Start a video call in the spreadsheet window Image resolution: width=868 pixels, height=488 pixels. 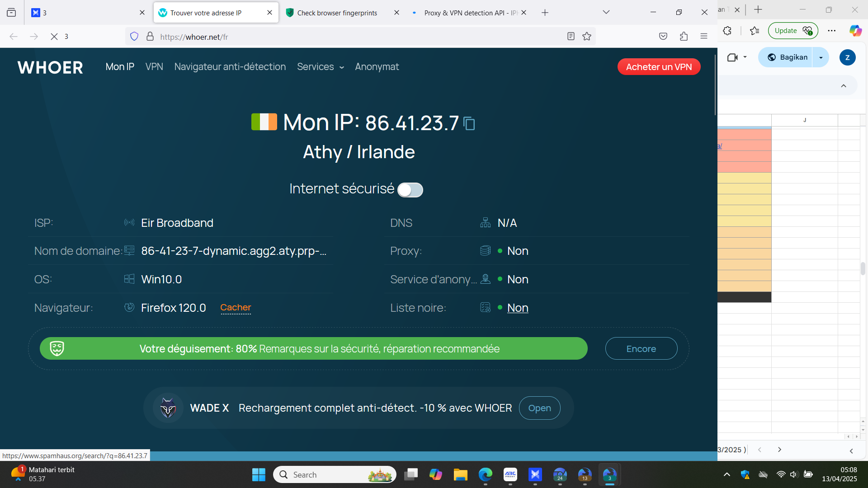(732, 57)
